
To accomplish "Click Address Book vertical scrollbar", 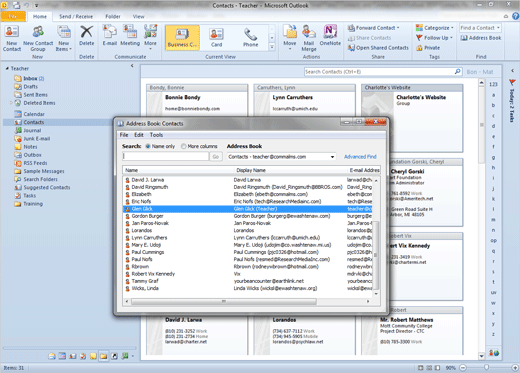I will click(x=376, y=255).
